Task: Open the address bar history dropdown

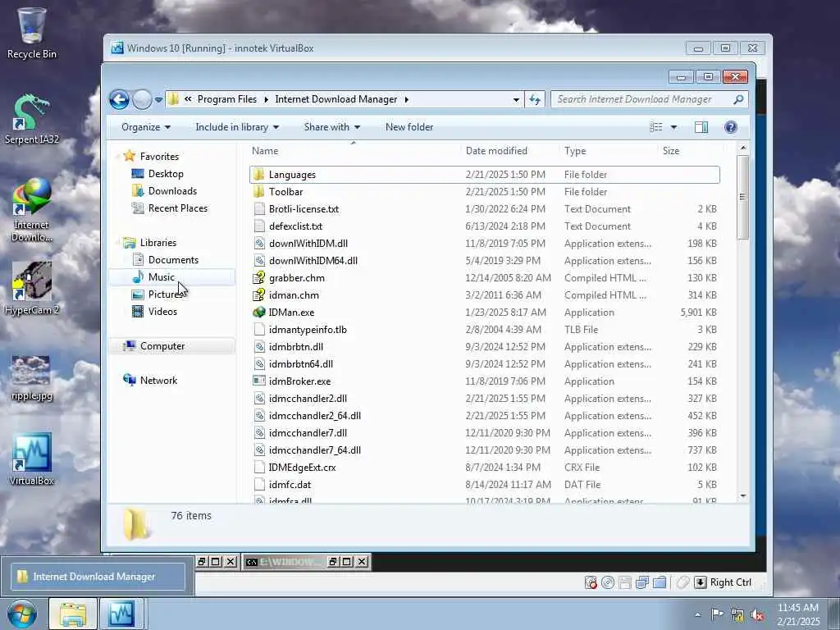Action: [x=516, y=99]
